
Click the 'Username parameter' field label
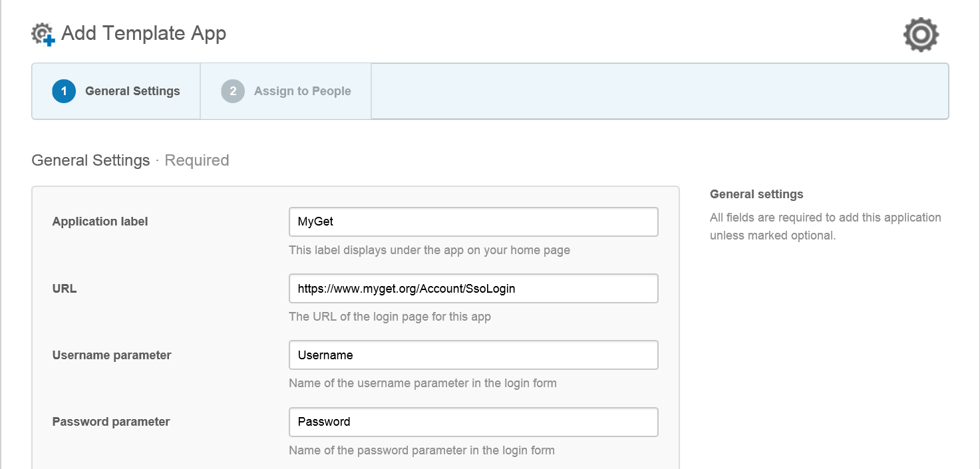tap(112, 355)
